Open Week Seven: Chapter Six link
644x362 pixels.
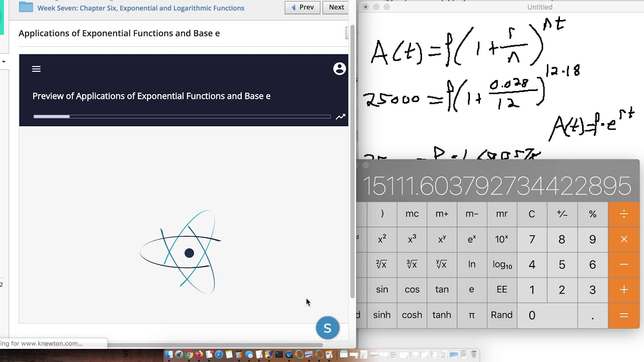point(141,8)
